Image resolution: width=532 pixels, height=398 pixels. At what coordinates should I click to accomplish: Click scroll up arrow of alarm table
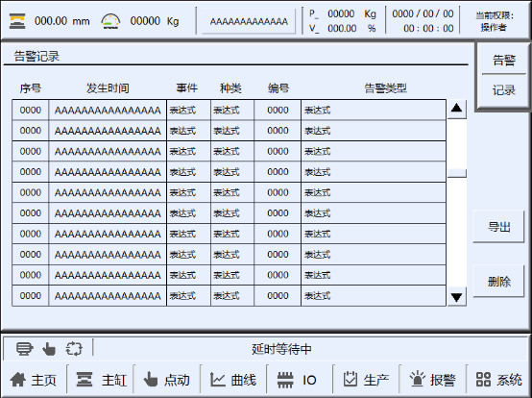click(x=457, y=109)
